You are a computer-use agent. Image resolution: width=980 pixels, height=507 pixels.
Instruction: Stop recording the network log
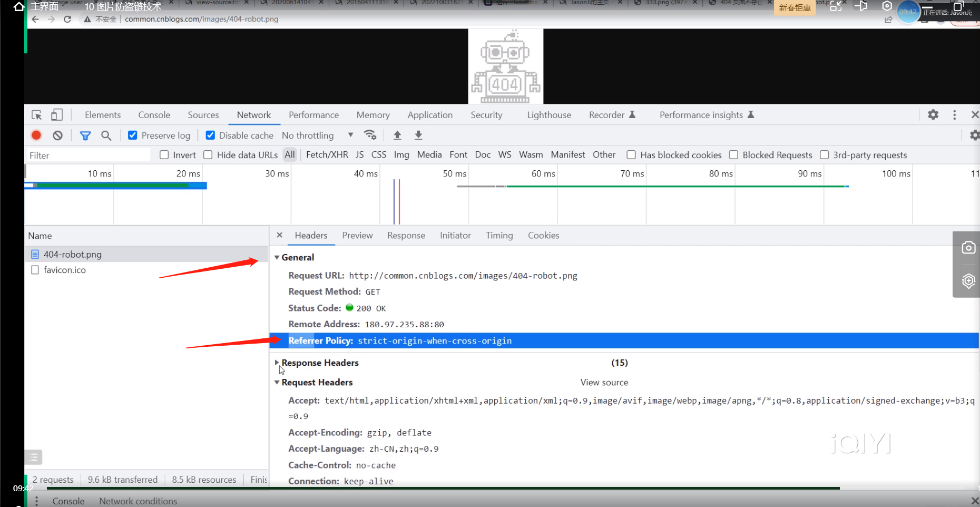pyautogui.click(x=36, y=135)
